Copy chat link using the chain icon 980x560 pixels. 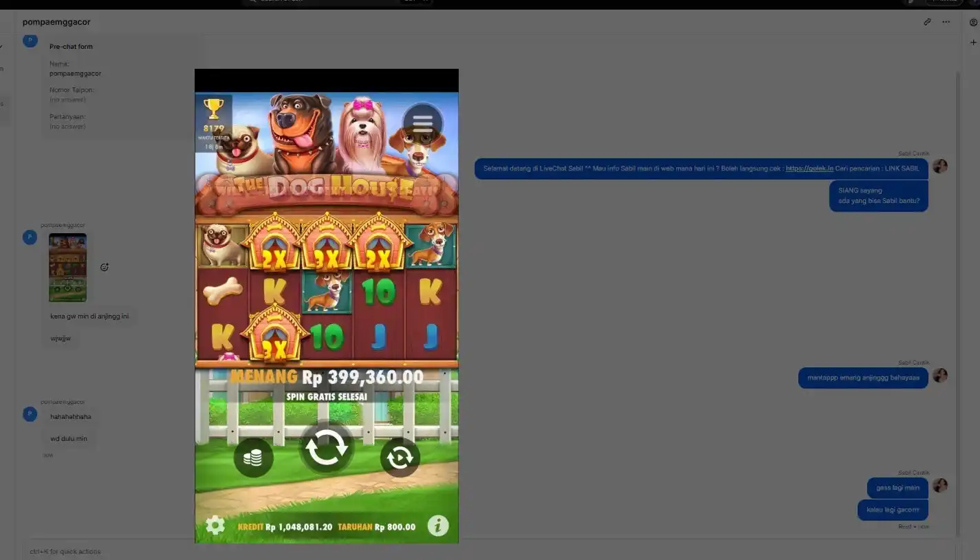tap(927, 22)
